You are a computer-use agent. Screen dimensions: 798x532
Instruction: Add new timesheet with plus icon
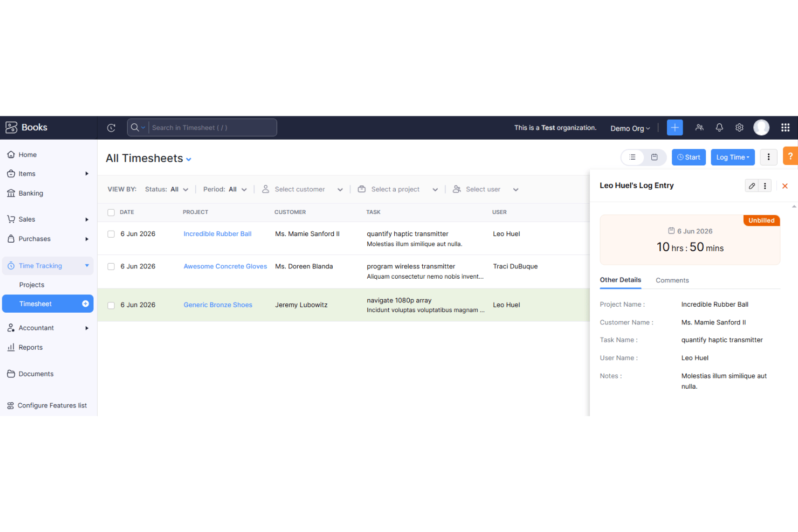(x=85, y=304)
